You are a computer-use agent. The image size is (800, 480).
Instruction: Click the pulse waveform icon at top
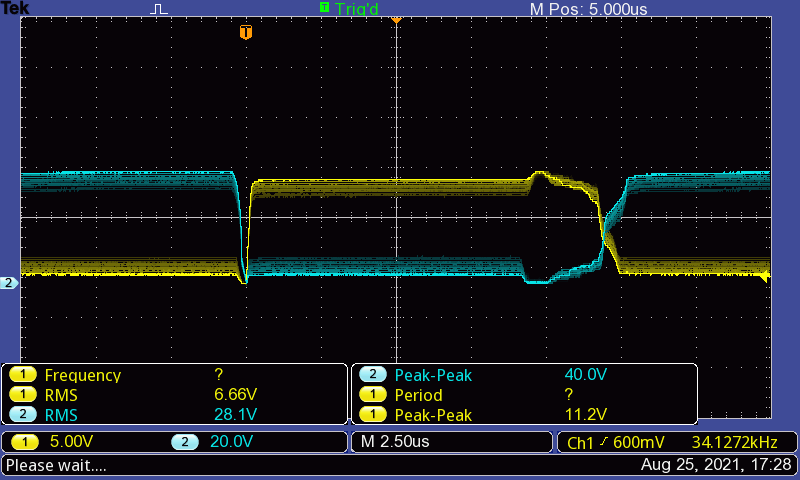pos(159,9)
